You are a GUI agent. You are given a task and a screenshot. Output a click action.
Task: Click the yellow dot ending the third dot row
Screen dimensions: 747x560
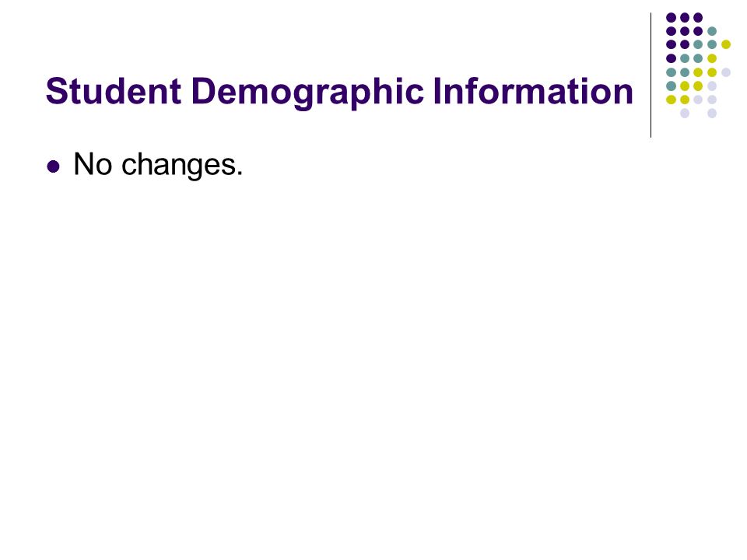coord(725,45)
